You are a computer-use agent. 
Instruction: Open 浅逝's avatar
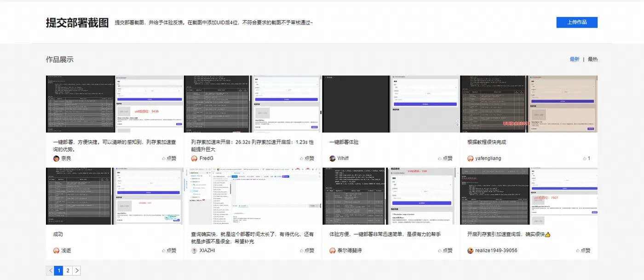[56, 251]
